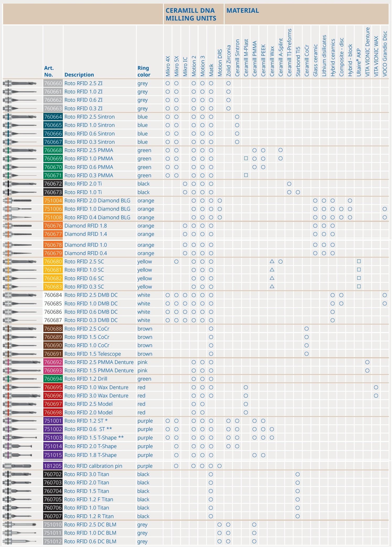The height and width of the screenshot is (551, 392).
Task: Click the MATERIAL section header
Action: click(x=243, y=10)
